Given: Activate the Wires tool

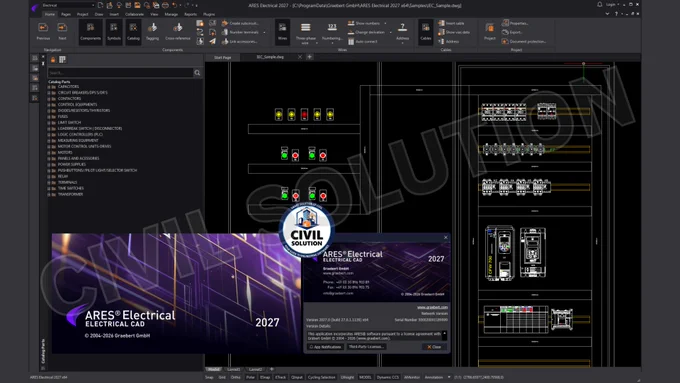Looking at the screenshot, I should click(282, 32).
